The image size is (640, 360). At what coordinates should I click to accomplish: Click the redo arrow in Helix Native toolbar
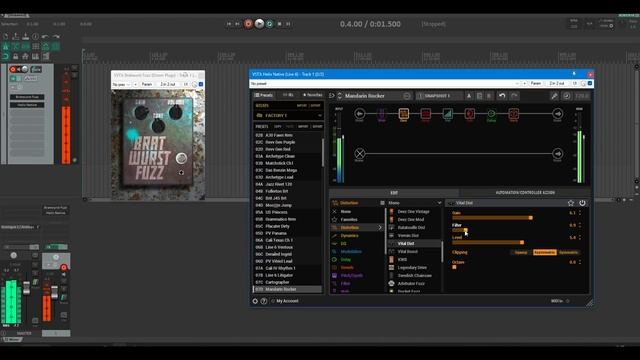(x=514, y=96)
